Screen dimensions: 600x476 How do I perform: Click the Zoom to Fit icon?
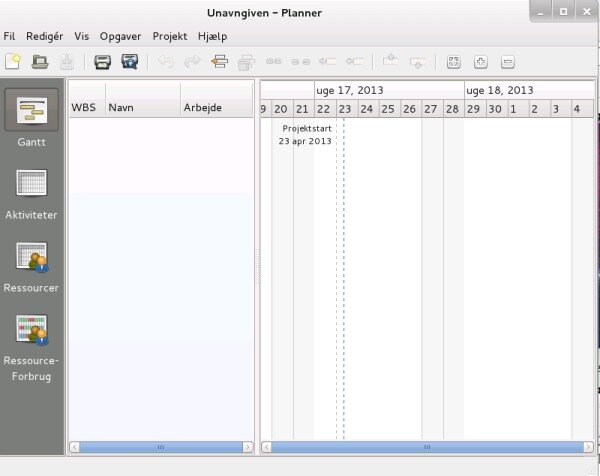point(454,62)
